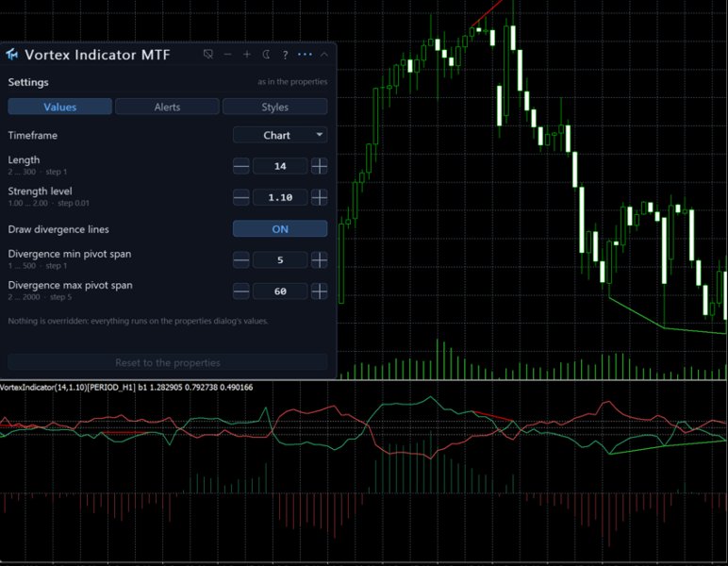Screen dimensions: 728x566
Task: Increase Divergence max pivot span
Action: pos(320,291)
